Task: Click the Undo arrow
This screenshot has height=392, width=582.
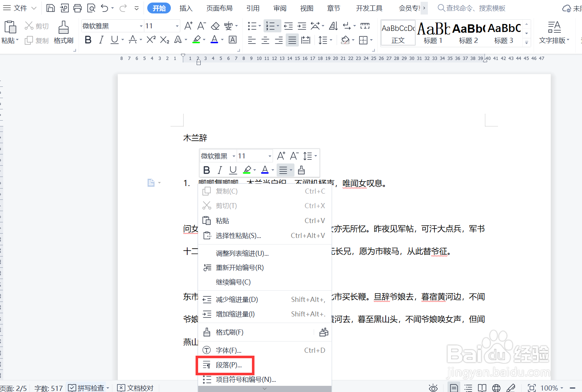Action: pyautogui.click(x=105, y=8)
